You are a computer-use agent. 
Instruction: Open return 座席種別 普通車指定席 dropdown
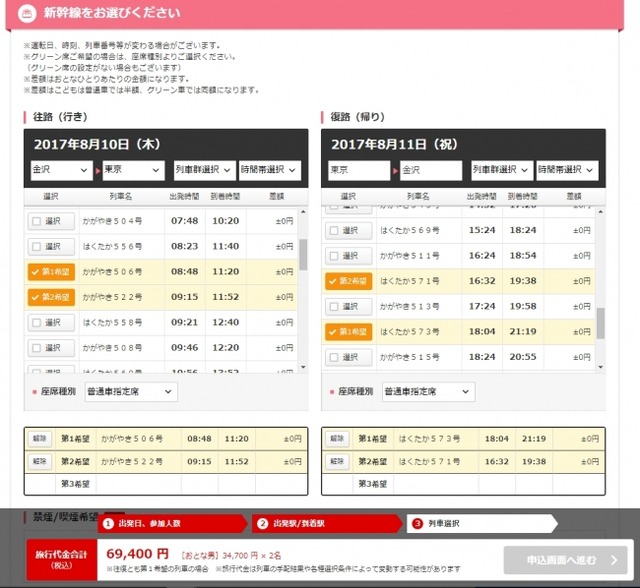click(429, 392)
